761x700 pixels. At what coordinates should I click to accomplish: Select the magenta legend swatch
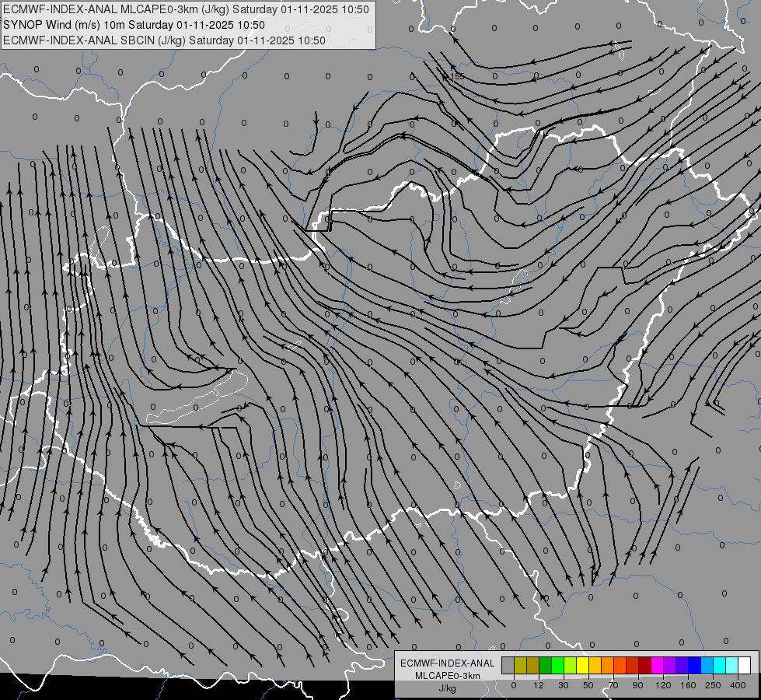click(x=657, y=665)
